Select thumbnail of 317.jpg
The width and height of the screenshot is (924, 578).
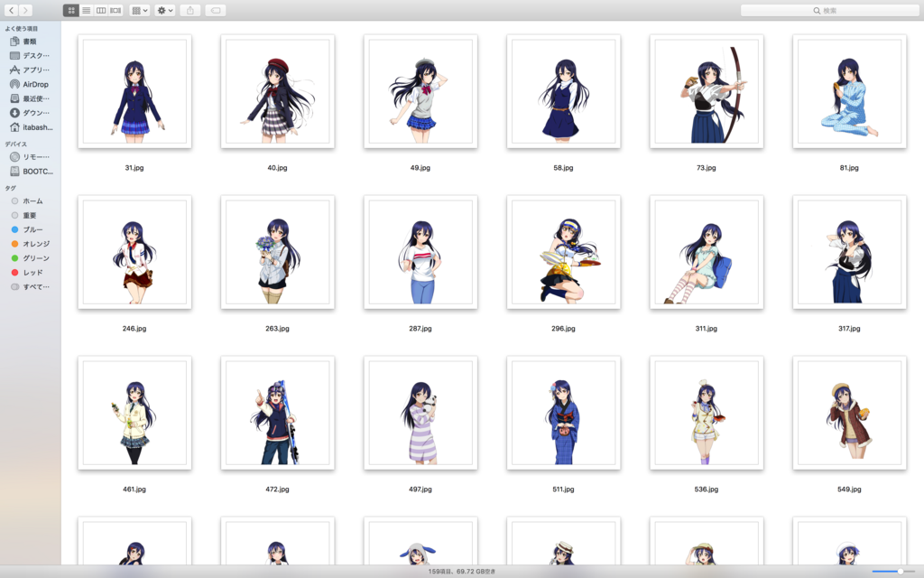coord(849,253)
